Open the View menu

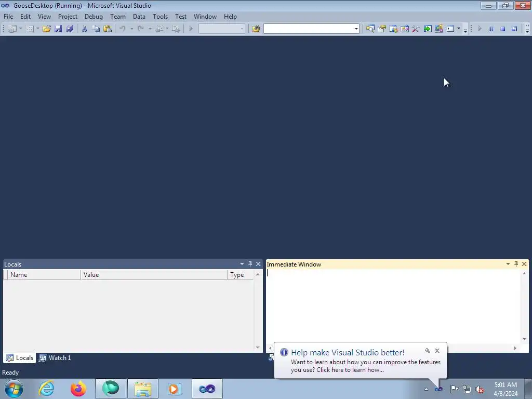(44, 17)
